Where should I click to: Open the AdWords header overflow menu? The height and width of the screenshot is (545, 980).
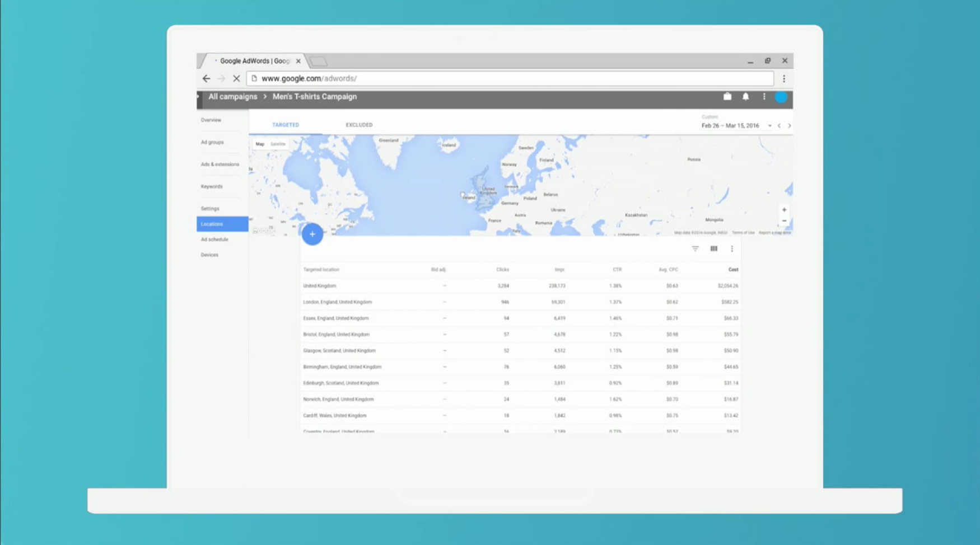(764, 96)
